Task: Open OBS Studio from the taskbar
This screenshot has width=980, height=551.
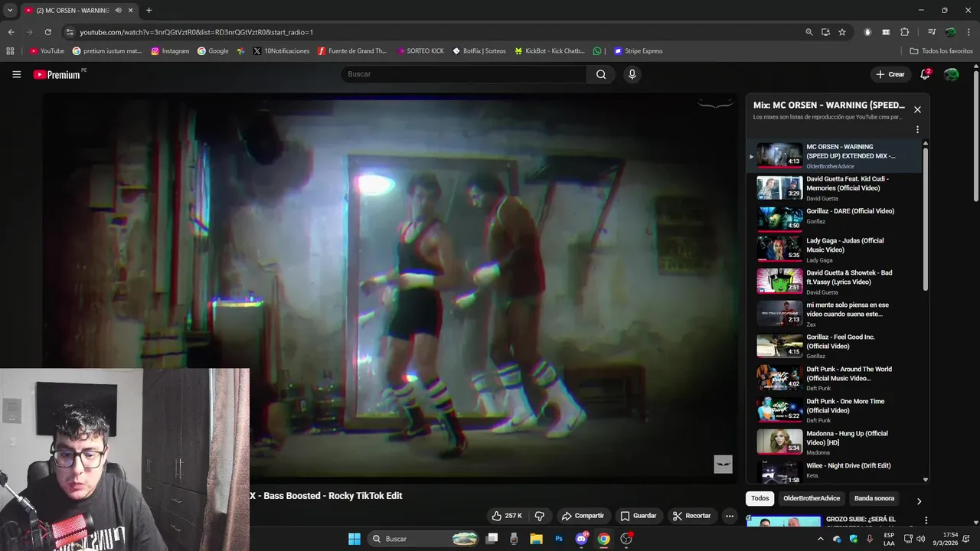Action: point(626,539)
